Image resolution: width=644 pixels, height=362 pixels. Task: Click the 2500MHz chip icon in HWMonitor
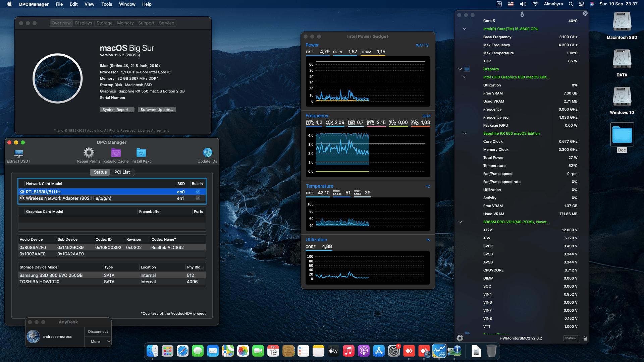(571, 338)
